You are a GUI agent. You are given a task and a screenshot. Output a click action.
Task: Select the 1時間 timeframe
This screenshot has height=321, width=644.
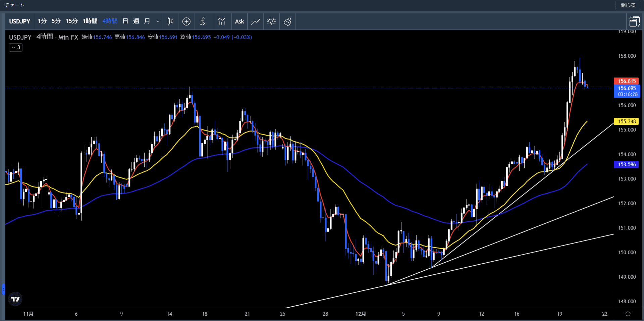(90, 21)
